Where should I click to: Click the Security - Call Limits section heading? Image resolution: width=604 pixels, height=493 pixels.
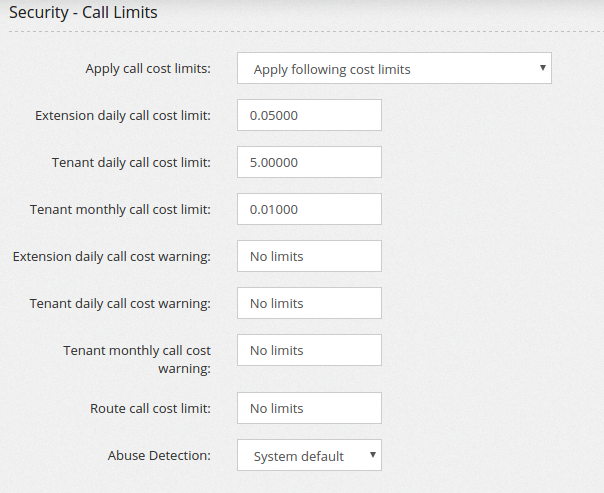tap(83, 14)
